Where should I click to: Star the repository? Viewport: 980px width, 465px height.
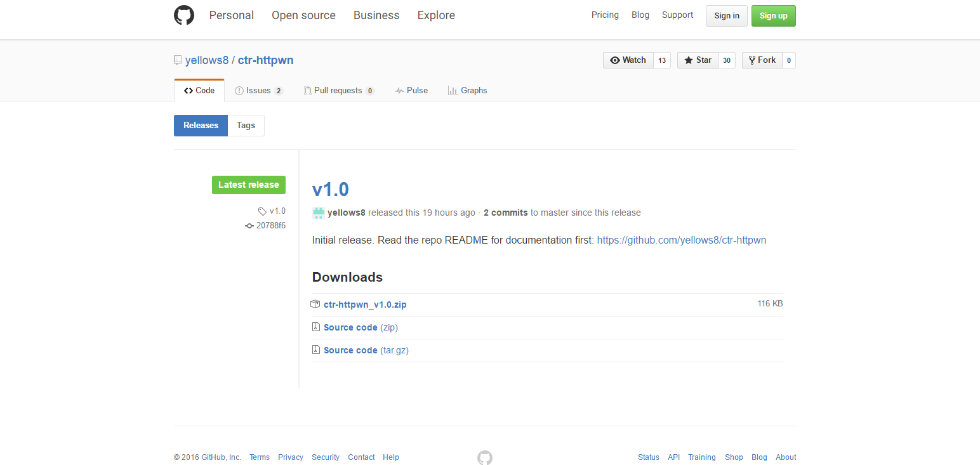click(698, 60)
